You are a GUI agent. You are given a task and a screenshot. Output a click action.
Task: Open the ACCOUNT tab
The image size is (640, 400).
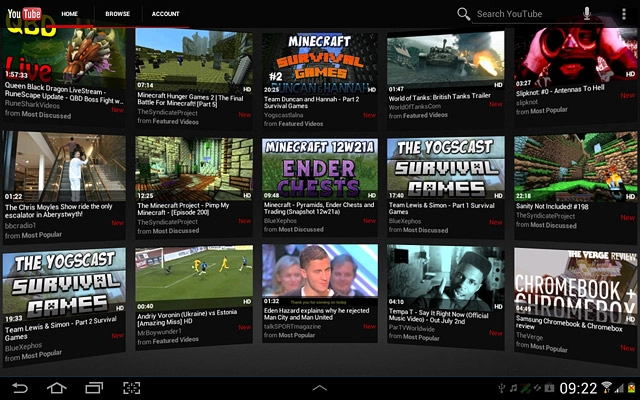coord(166,15)
